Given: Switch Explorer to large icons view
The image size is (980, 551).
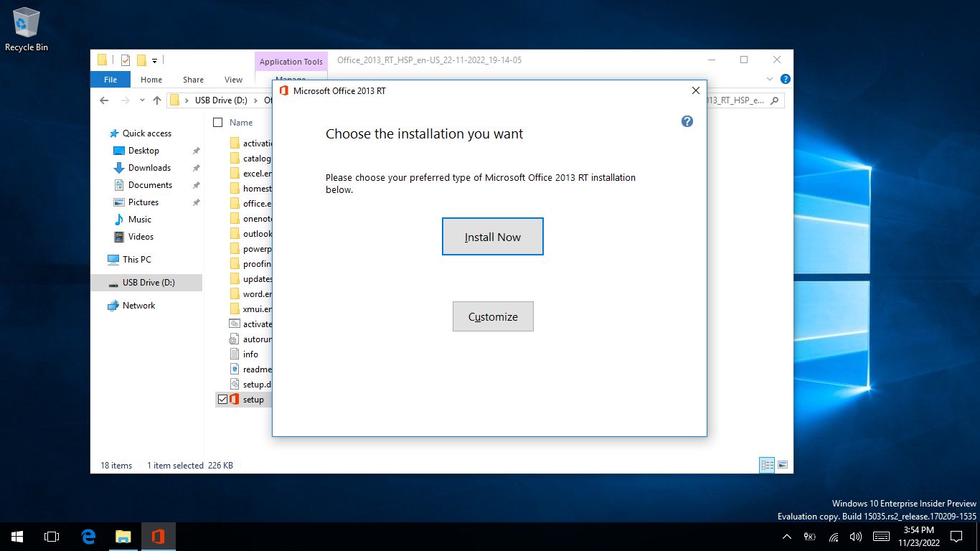Looking at the screenshot, I should pos(783,465).
